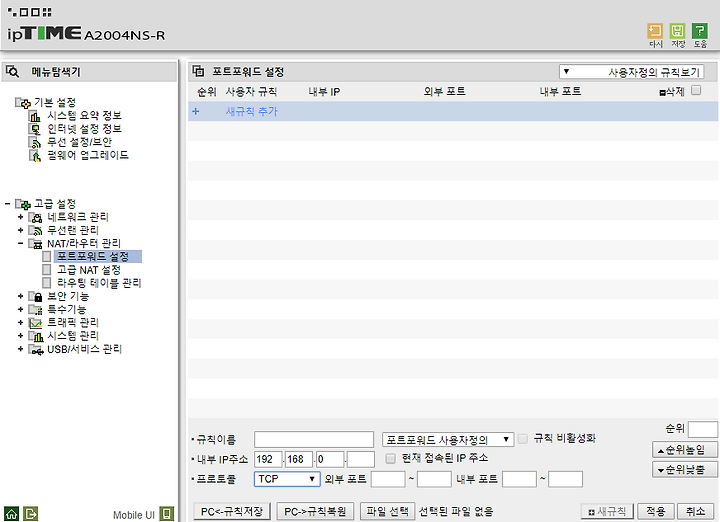This screenshot has width=720, height=522.
Task: Click the 고급 설정 folder icon
Action: click(23, 204)
